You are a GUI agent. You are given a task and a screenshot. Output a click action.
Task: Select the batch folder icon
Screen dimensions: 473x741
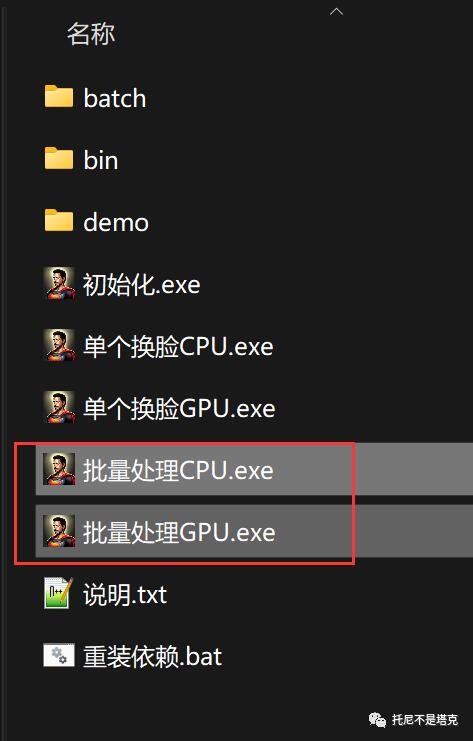click(59, 96)
